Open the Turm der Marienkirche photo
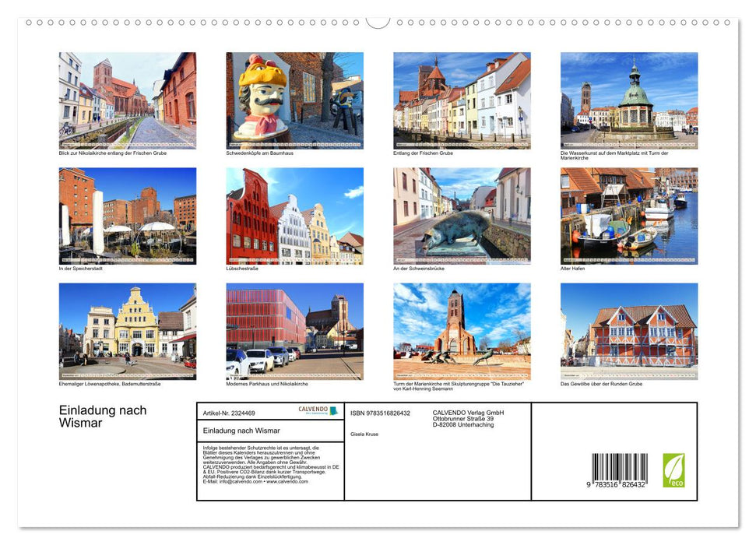The width and height of the screenshot is (756, 545). coord(462,332)
